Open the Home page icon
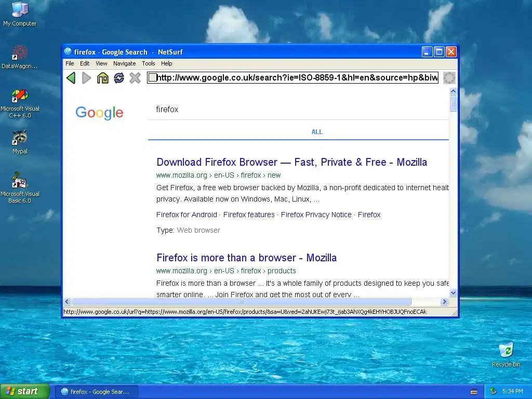Viewport: 532px width, 399px height. click(x=102, y=78)
